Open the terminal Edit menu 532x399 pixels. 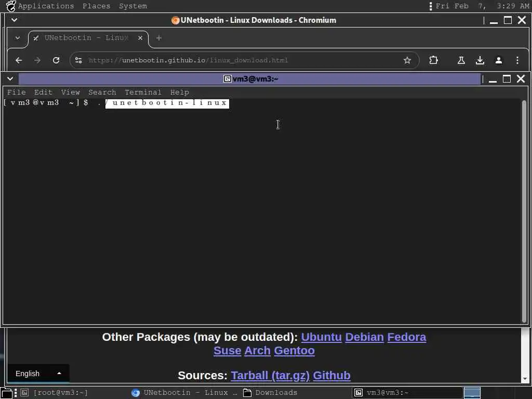[43, 92]
